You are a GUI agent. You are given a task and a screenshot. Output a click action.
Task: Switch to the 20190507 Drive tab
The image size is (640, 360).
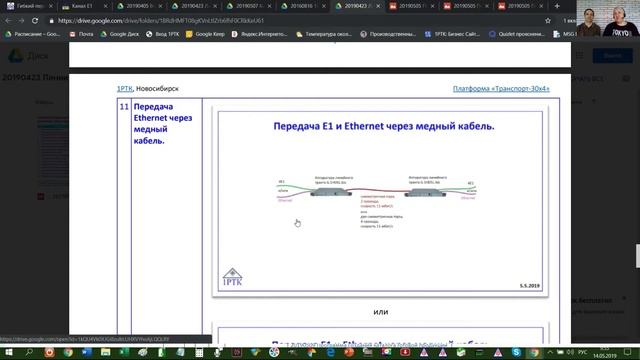click(247, 6)
